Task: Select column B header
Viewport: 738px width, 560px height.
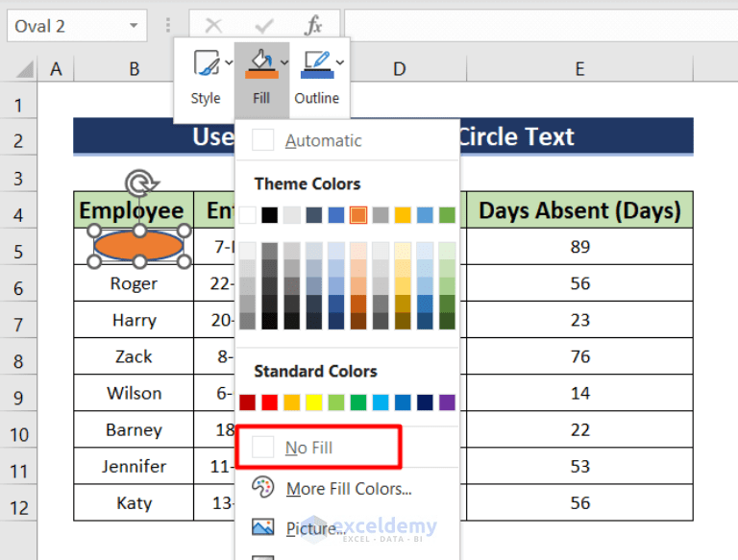Action: (x=135, y=69)
